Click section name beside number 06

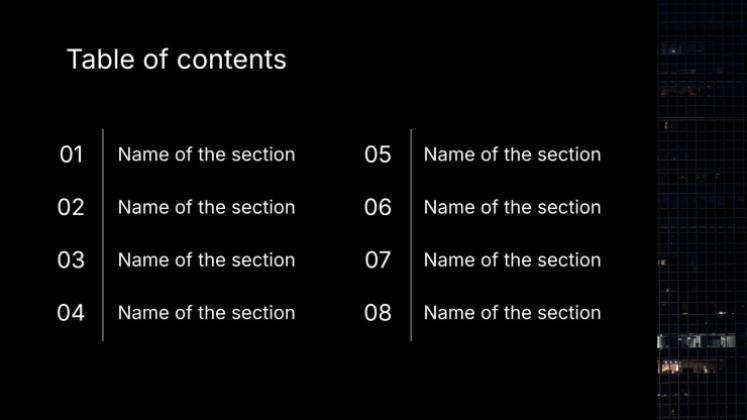pos(512,208)
